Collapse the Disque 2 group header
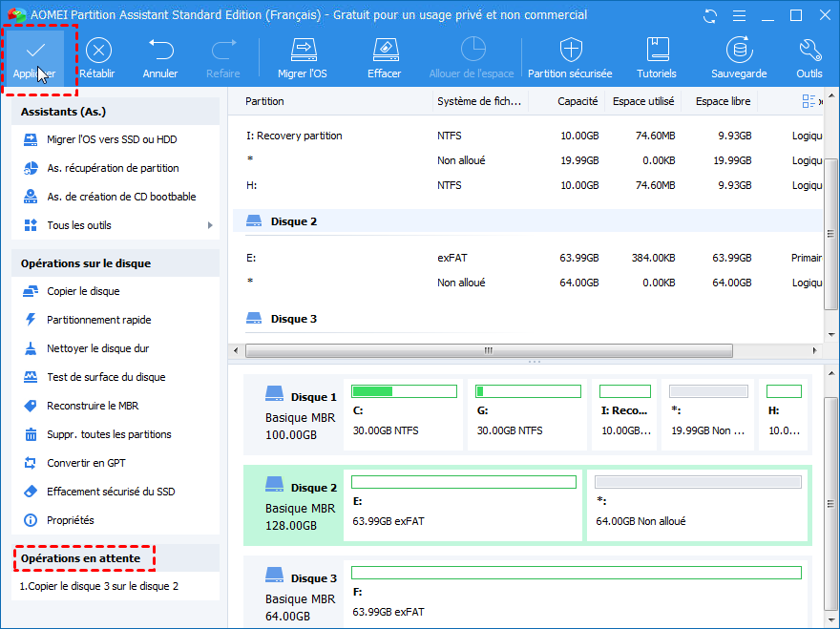The width and height of the screenshot is (840, 629). tap(293, 221)
